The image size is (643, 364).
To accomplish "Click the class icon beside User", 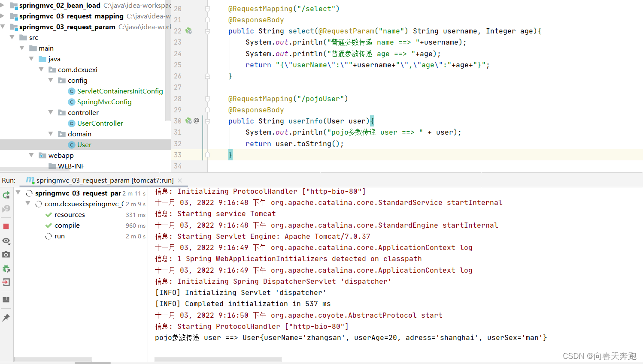I will 72,145.
